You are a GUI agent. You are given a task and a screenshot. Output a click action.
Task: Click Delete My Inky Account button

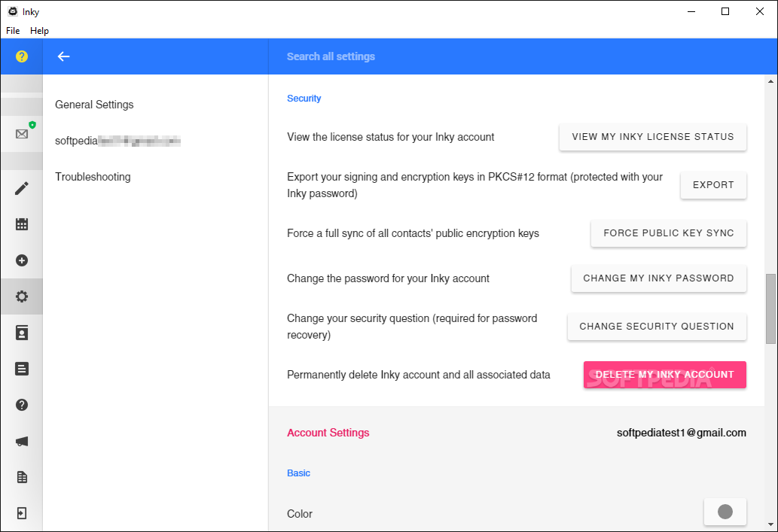664,375
